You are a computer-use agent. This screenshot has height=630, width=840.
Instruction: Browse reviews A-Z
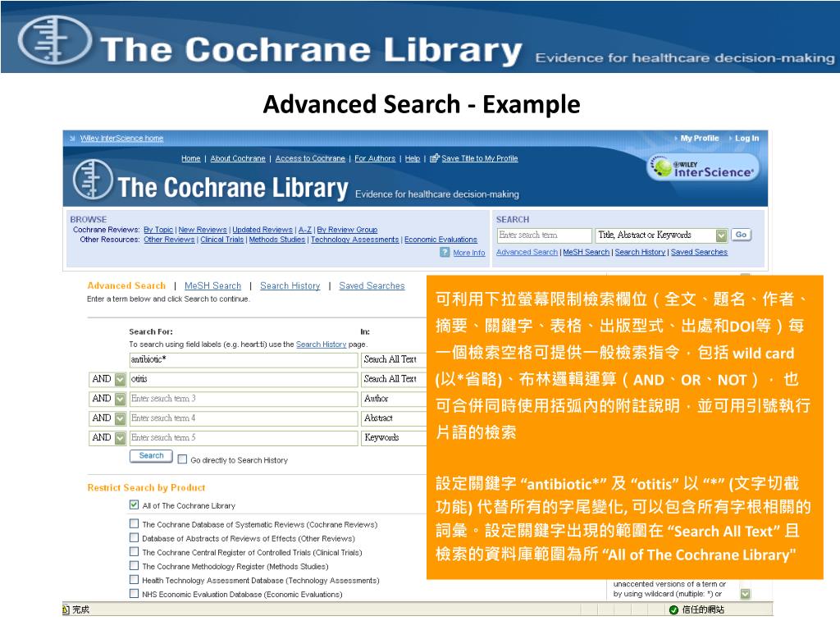(x=305, y=230)
